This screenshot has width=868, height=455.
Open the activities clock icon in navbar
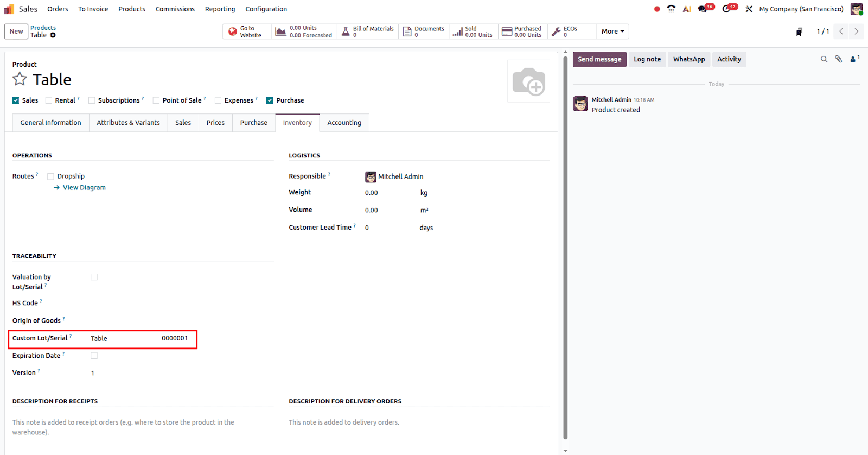(727, 9)
